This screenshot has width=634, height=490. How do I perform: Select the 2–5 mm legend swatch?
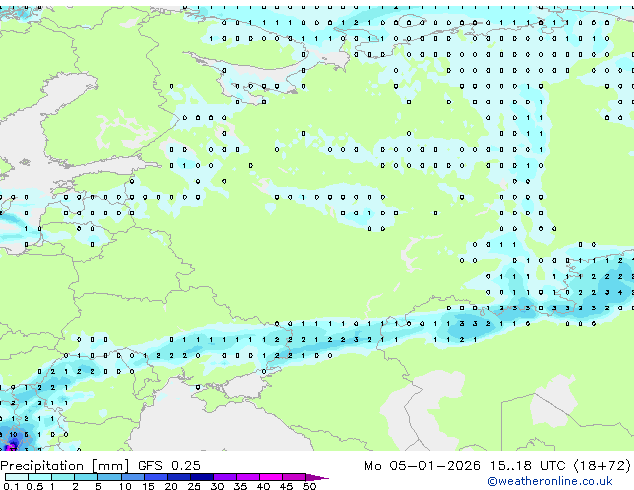click(86, 477)
